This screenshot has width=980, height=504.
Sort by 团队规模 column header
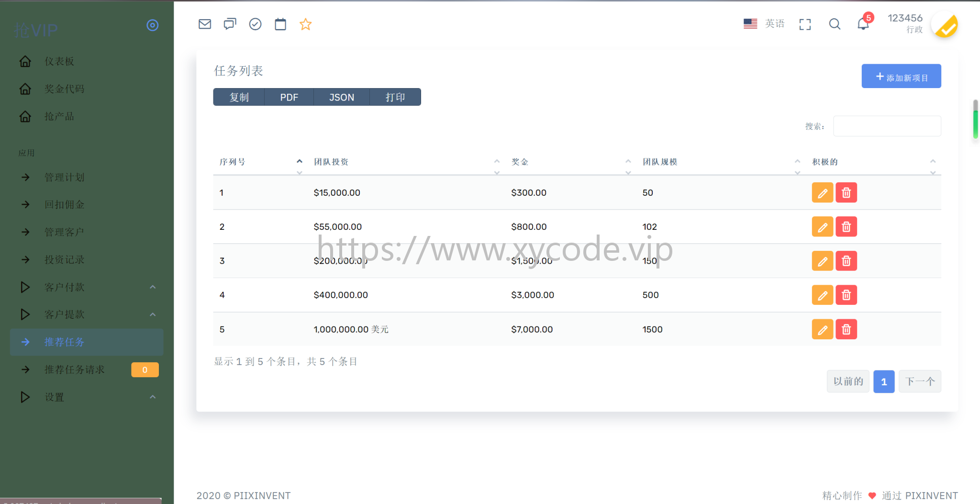coord(721,162)
